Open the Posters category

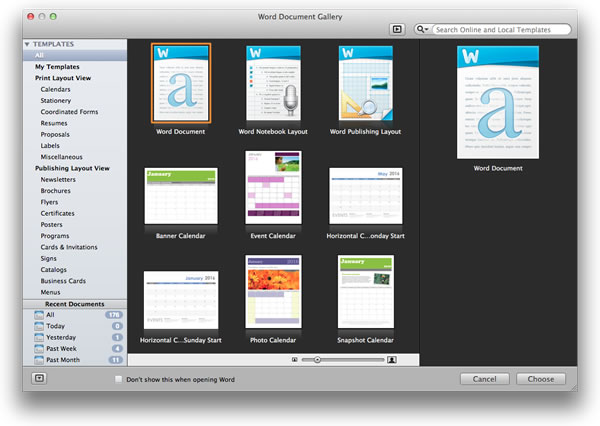coord(51,225)
